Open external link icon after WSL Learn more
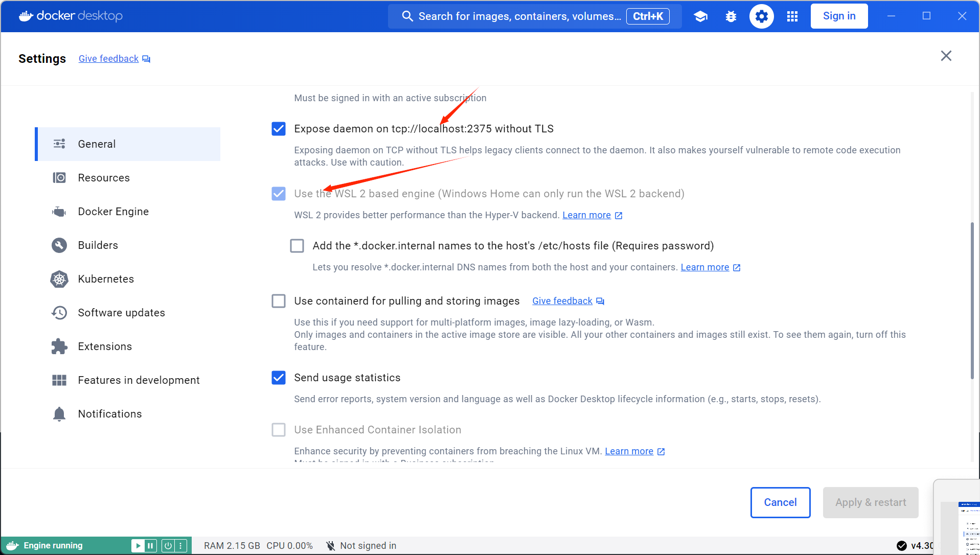The height and width of the screenshot is (555, 980). click(619, 216)
